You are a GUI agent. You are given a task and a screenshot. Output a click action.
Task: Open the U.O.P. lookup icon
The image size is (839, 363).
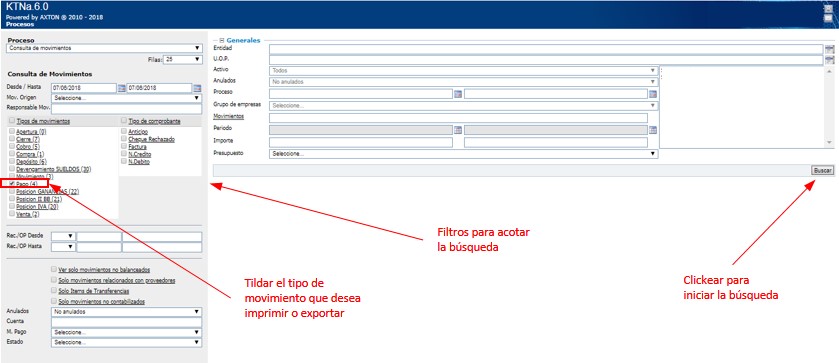[829, 60]
